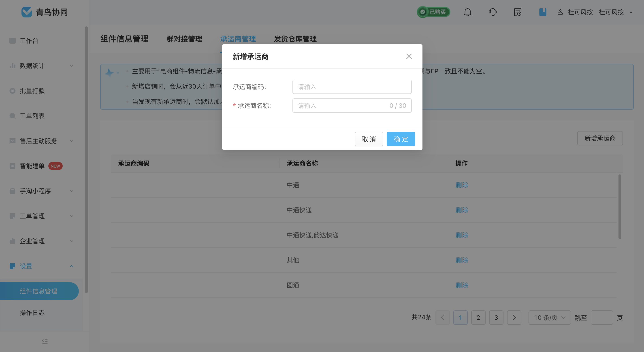Click the 承运商名称 input field

[x=352, y=105]
